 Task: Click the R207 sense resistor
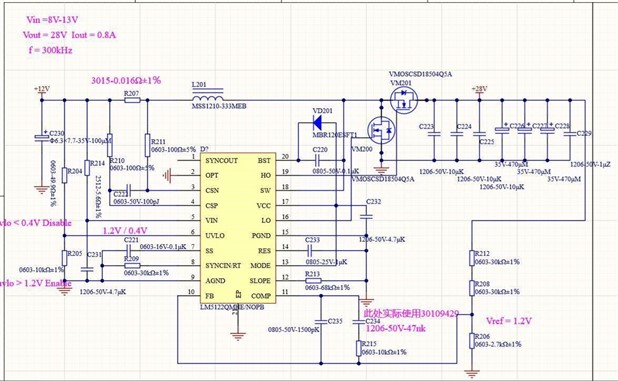point(132,100)
